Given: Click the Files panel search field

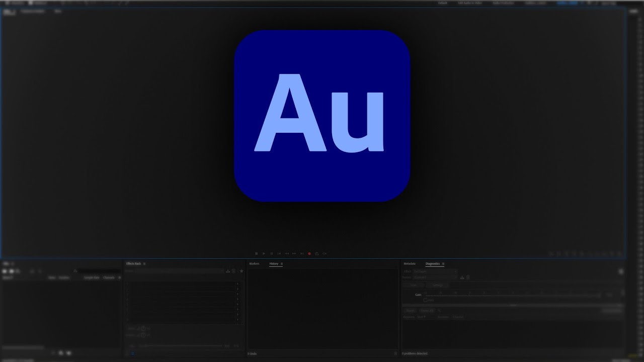Looking at the screenshot, I should (100, 271).
